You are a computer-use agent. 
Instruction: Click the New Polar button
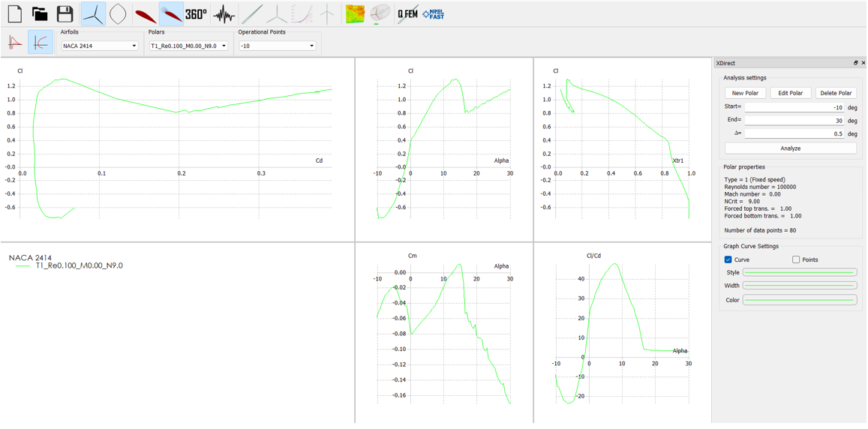point(745,93)
